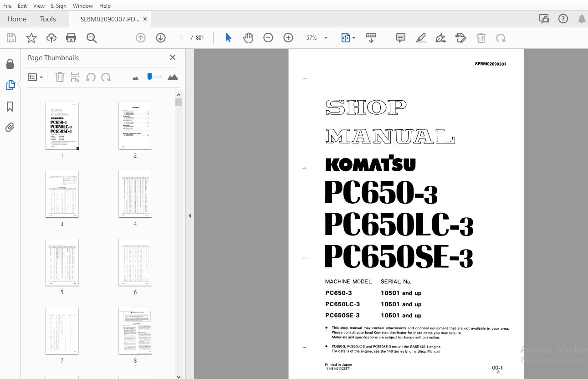
Task: Open the Edit menu
Action: click(x=22, y=6)
